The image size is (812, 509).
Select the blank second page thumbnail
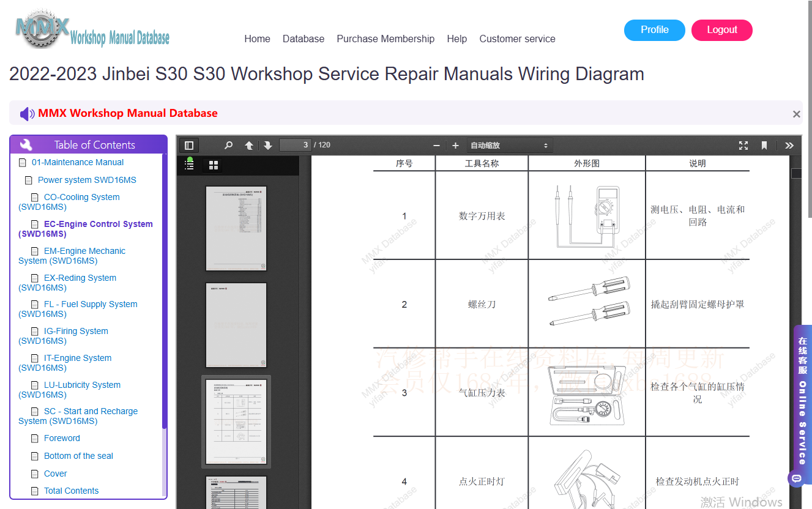point(236,325)
